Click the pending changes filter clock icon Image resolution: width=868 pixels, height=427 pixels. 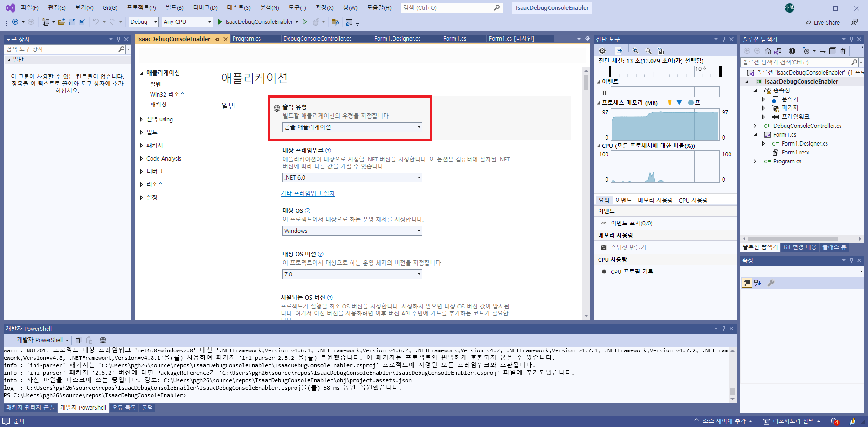pyautogui.click(x=806, y=51)
